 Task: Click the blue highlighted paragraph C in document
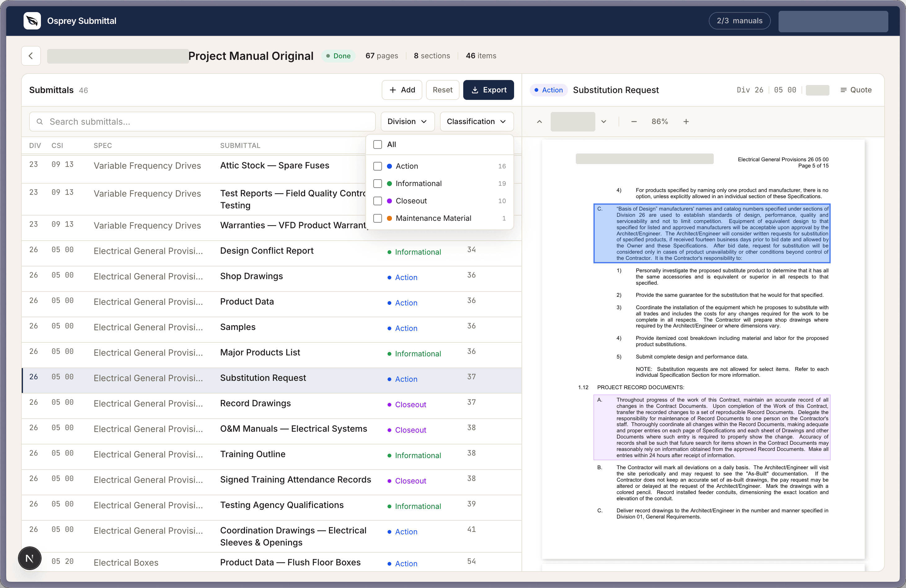pyautogui.click(x=712, y=234)
